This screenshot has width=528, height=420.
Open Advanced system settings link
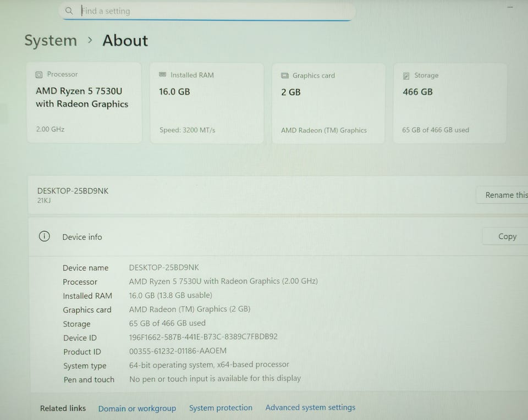310,407
